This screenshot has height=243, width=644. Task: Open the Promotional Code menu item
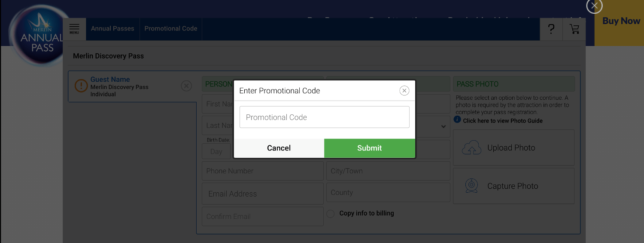[171, 29]
